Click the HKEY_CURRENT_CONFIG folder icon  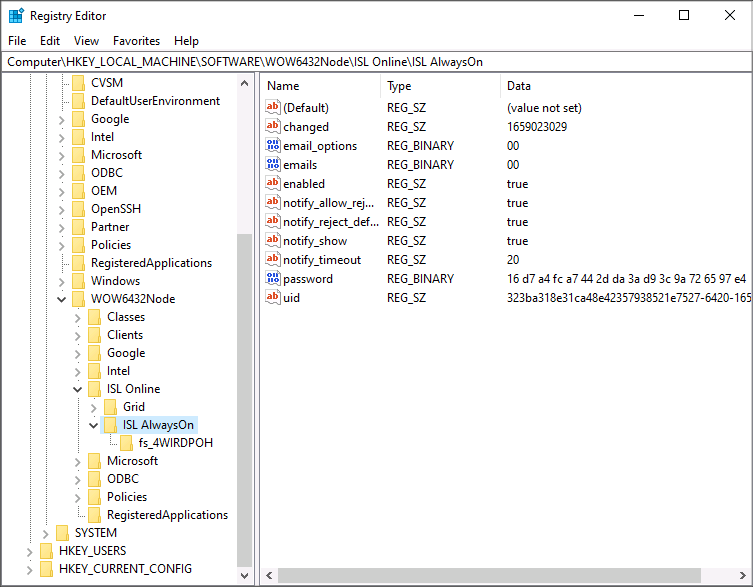pyautogui.click(x=46, y=569)
